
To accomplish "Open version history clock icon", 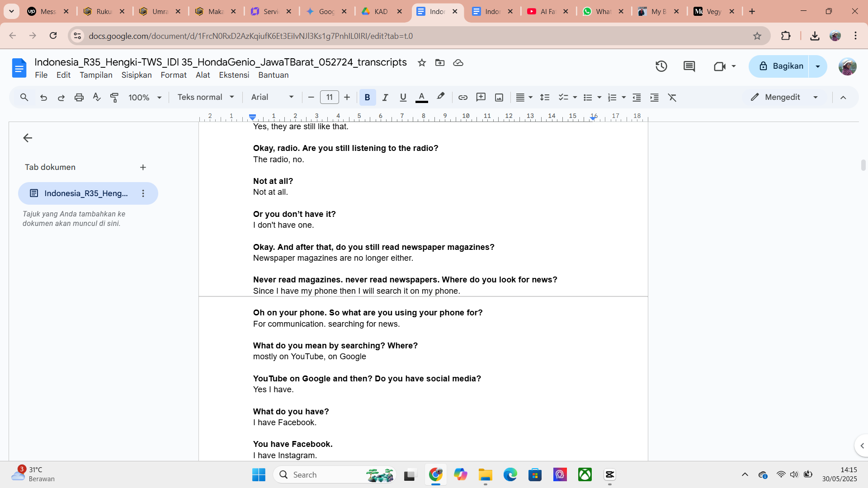I will click(661, 66).
